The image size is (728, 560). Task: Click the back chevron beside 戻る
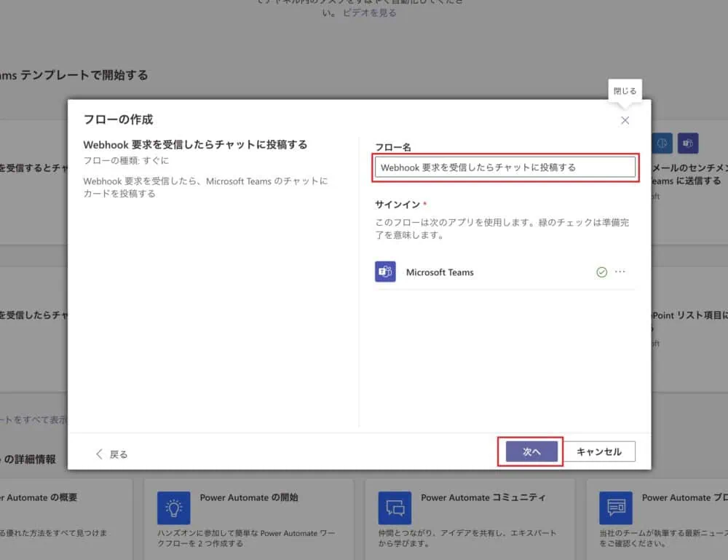point(99,453)
